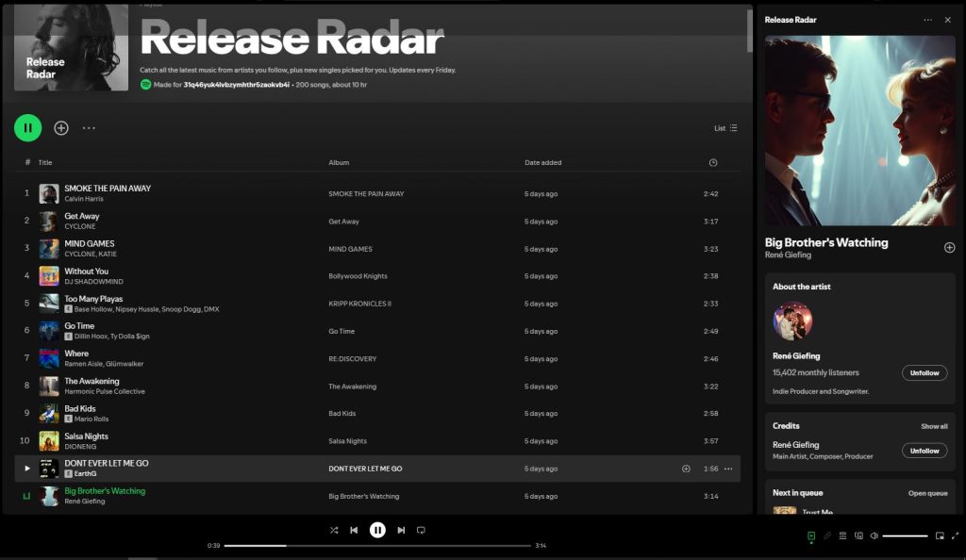This screenshot has width=966, height=560.
Task: Select the 3:57 duration of Salsa Nights
Action: (x=711, y=441)
